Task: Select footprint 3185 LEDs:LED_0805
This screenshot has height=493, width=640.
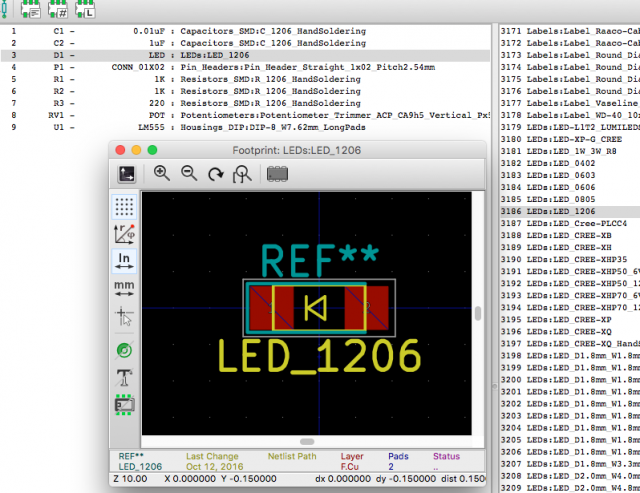Action: (570, 200)
